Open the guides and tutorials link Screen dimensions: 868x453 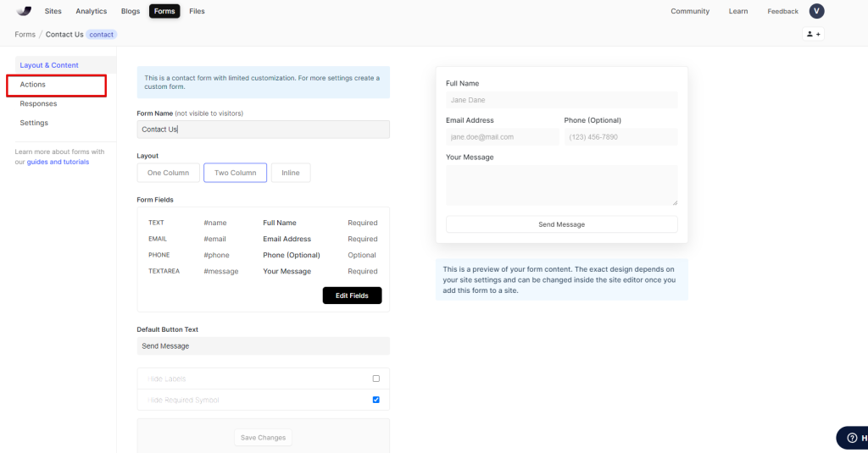pyautogui.click(x=58, y=162)
